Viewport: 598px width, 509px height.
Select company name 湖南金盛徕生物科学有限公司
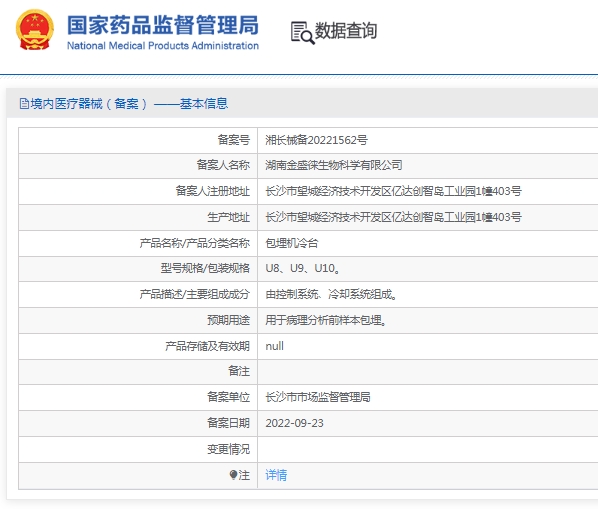334,165
